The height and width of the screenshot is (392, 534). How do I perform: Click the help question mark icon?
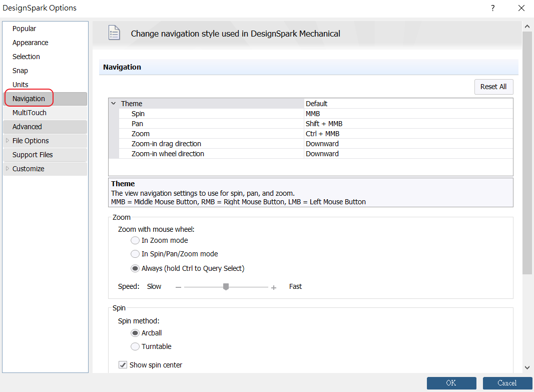[492, 8]
